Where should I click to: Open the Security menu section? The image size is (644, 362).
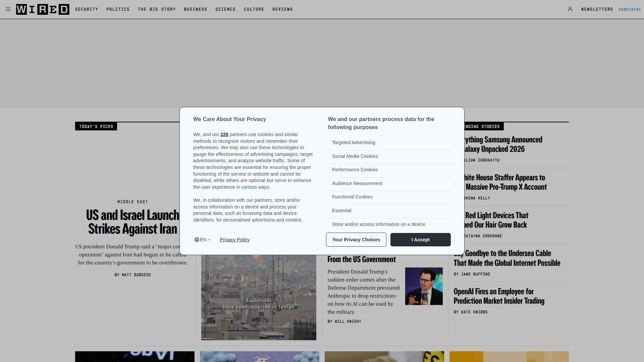pyautogui.click(x=87, y=9)
